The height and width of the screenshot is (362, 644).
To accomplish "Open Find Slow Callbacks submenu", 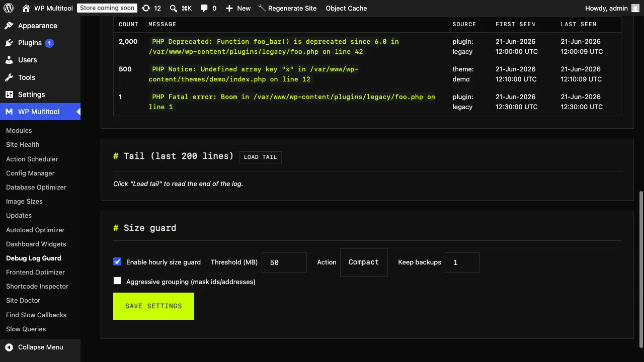I will click(36, 315).
